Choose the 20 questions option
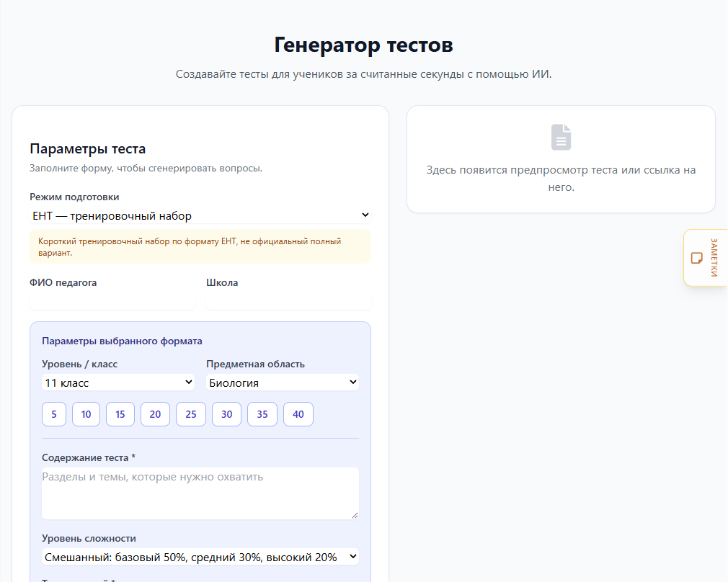Screen dimensions: 728x582 tap(155, 414)
